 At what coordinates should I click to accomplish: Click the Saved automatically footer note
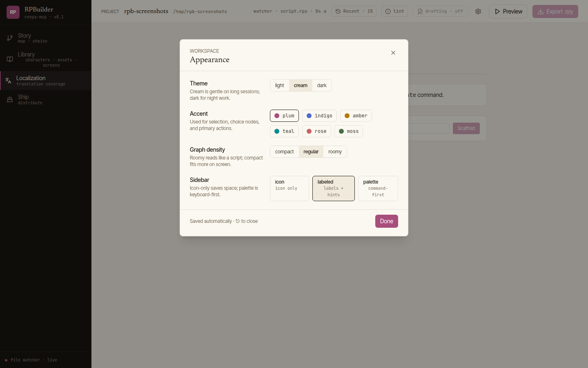click(224, 221)
